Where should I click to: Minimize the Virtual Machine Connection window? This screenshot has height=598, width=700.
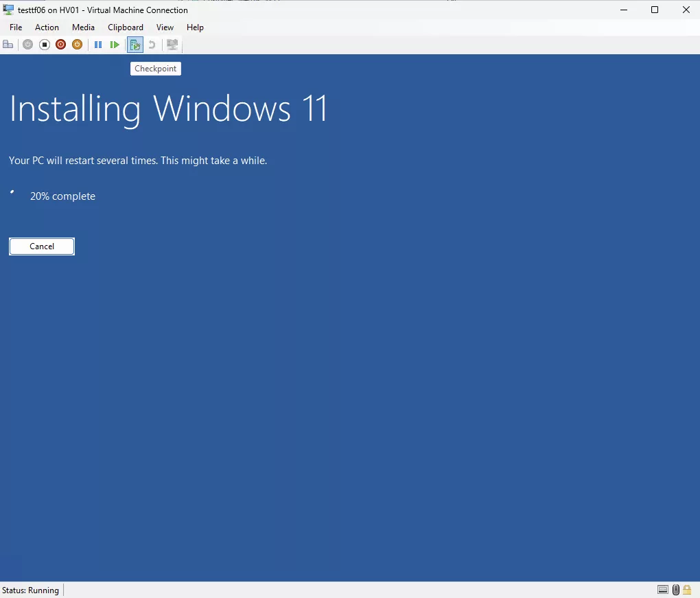pyautogui.click(x=624, y=10)
